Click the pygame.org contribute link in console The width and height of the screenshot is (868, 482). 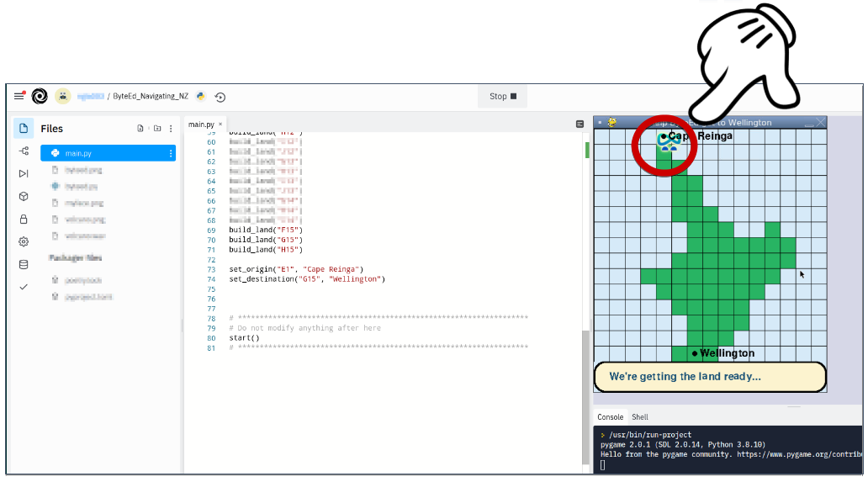tap(799, 454)
